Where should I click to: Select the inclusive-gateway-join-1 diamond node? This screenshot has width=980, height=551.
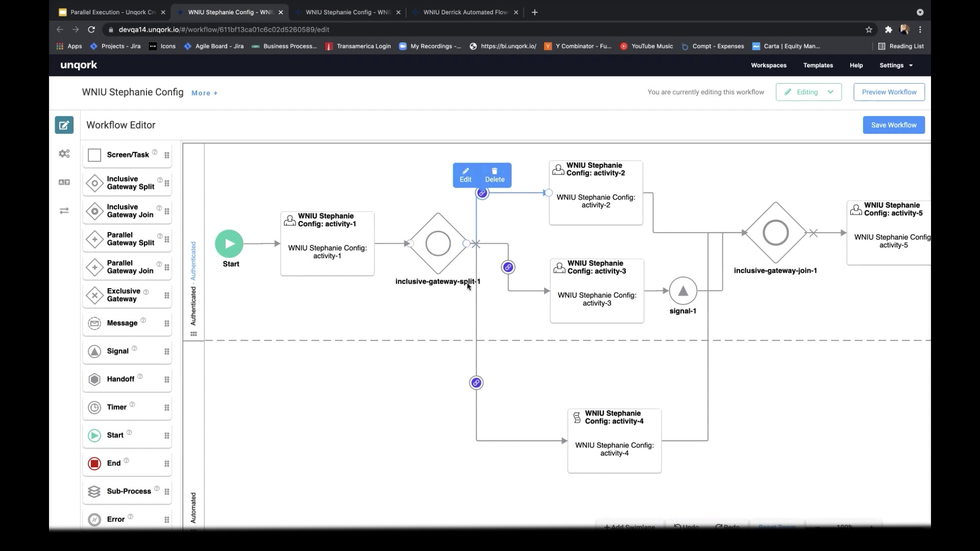coord(775,233)
